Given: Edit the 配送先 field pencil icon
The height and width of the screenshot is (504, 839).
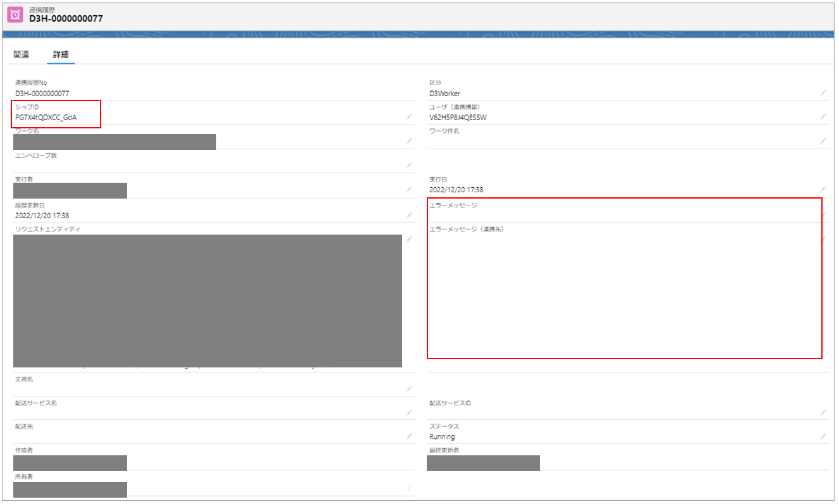Looking at the screenshot, I should point(409,436).
